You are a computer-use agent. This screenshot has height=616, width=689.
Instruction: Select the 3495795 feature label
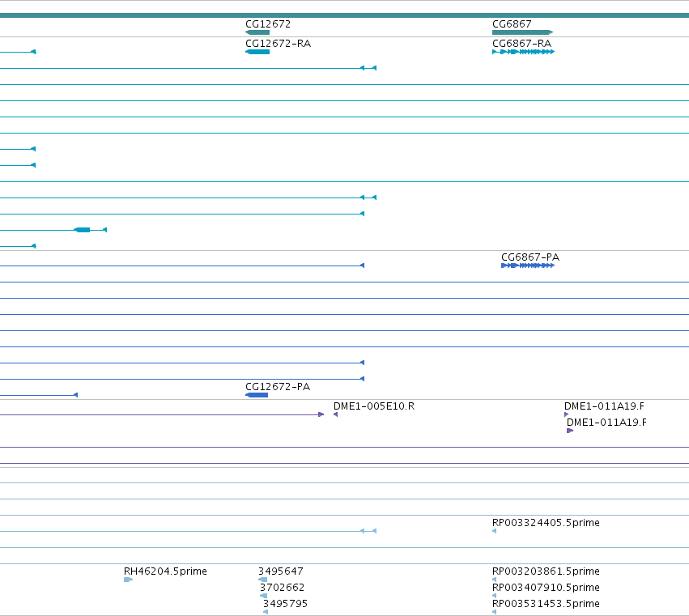pos(285,603)
